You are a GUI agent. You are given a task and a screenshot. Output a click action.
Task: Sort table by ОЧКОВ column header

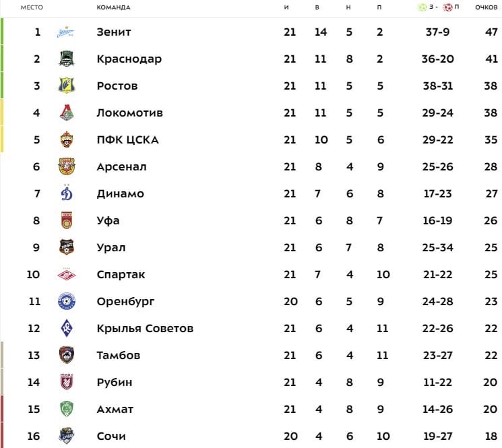tap(486, 7)
